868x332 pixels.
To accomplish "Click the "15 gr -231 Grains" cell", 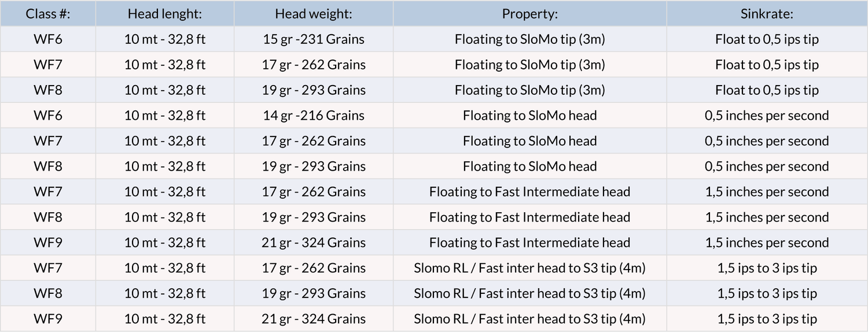I will (314, 39).
